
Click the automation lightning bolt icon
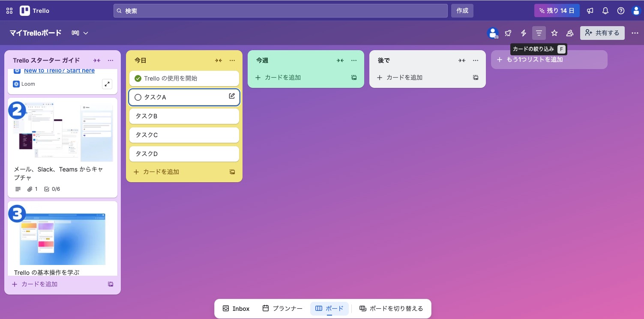click(x=524, y=33)
